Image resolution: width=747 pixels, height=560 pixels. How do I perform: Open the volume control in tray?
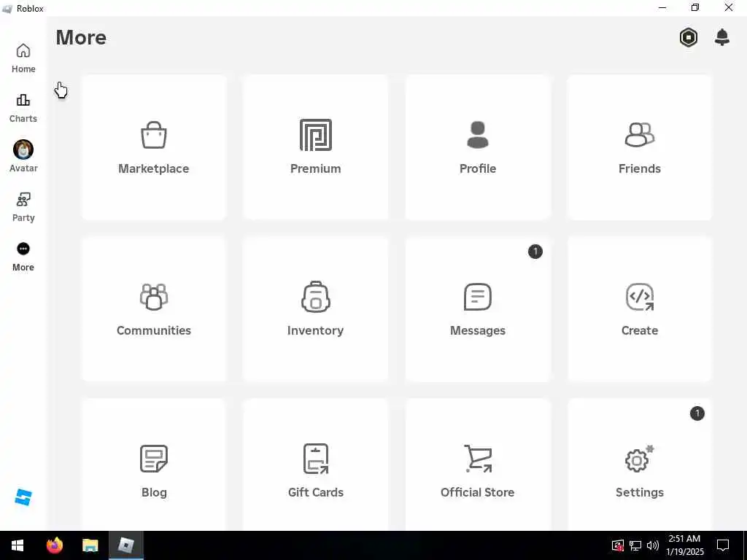(x=653, y=545)
